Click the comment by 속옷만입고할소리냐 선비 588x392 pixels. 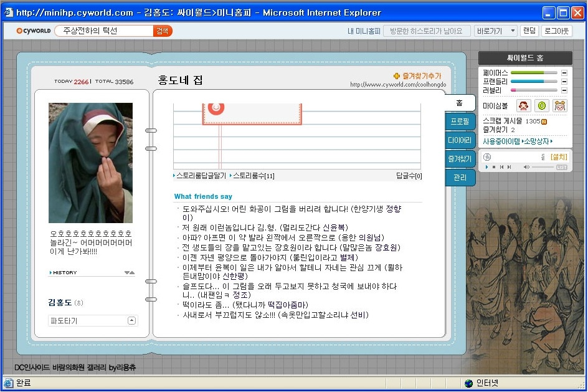click(275, 315)
